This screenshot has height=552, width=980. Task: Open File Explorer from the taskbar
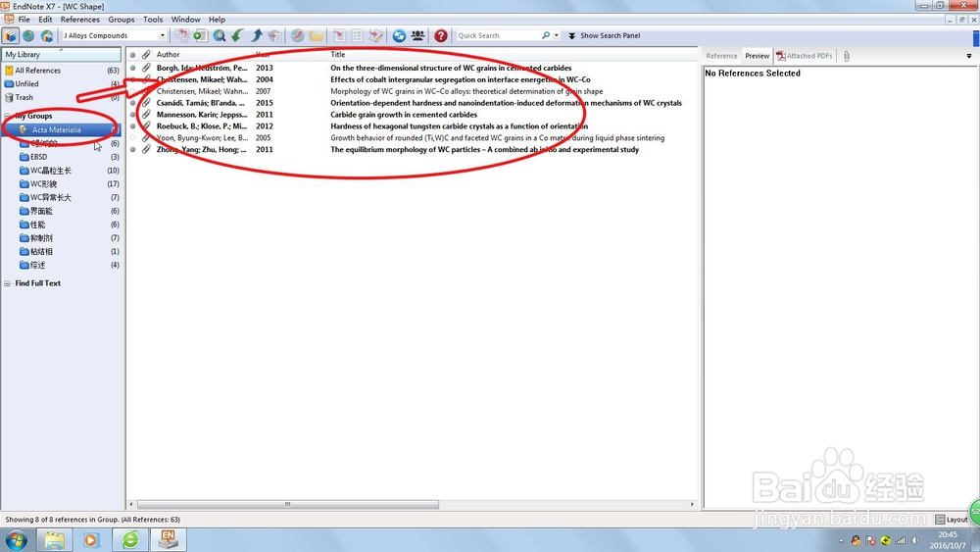tap(54, 539)
